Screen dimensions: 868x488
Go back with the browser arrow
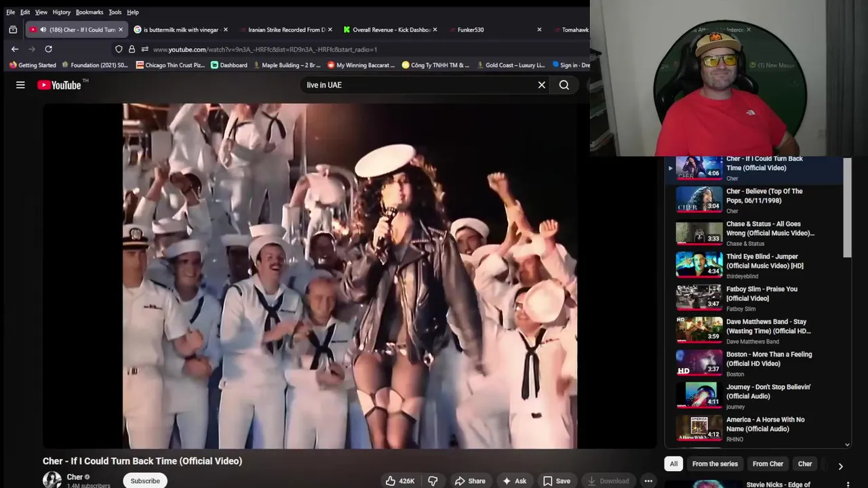pyautogui.click(x=15, y=49)
